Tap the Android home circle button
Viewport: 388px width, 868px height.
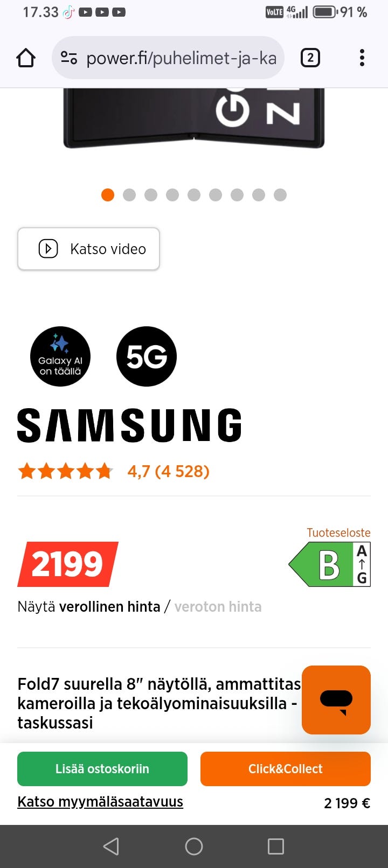coord(194,846)
